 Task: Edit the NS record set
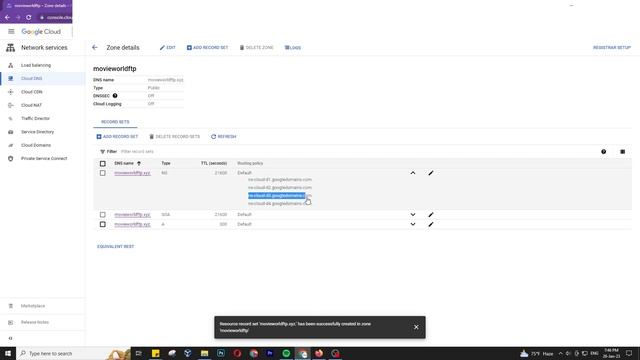coord(431,173)
